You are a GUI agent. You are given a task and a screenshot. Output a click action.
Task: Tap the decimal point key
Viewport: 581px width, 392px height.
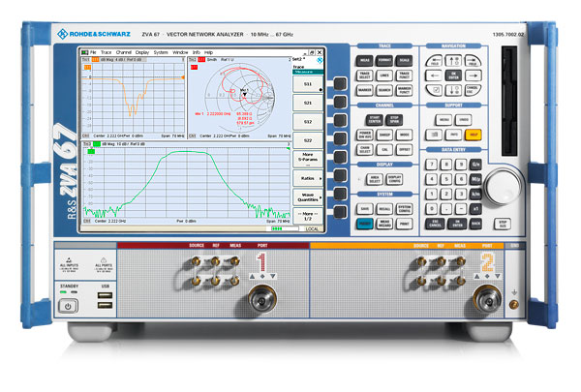point(446,209)
